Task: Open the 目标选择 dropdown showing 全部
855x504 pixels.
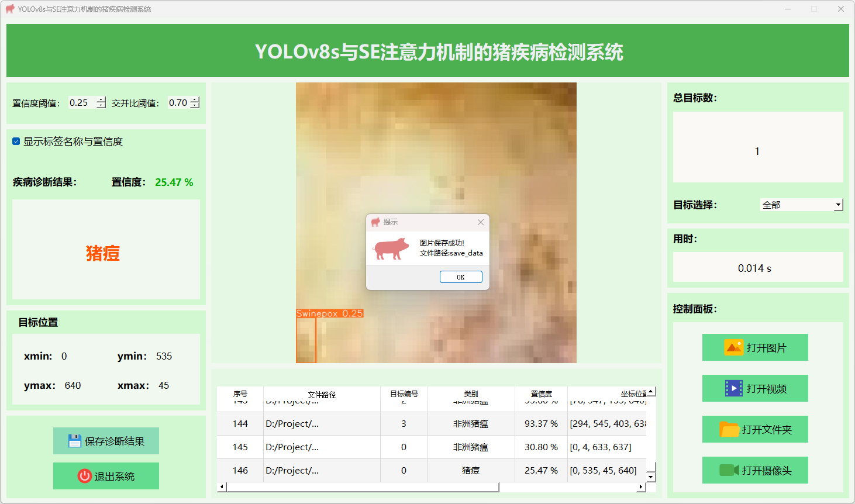Action: (801, 205)
